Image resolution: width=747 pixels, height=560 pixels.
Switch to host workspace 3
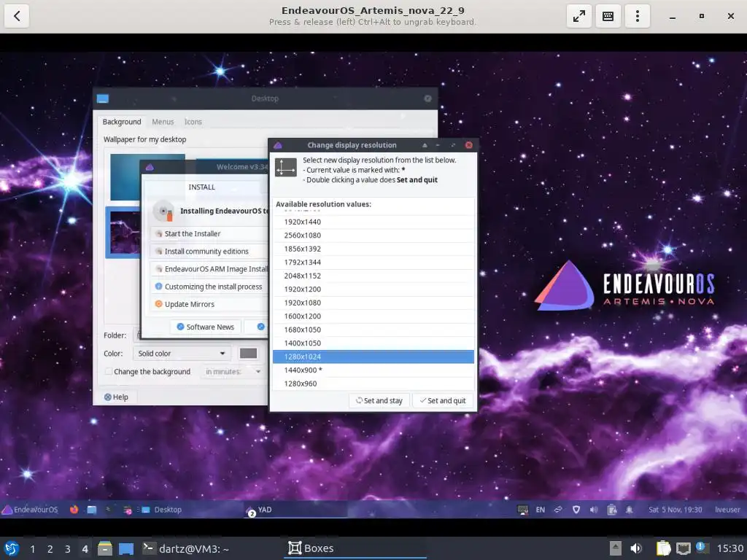(x=68, y=549)
